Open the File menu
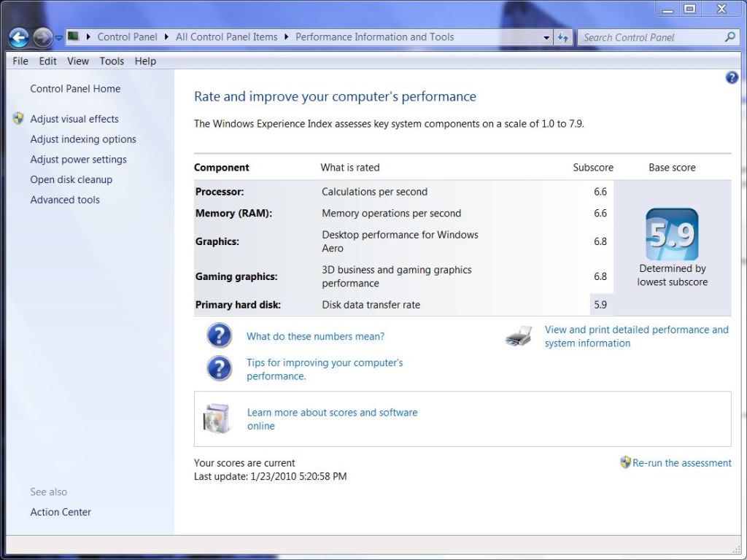The width and height of the screenshot is (747, 560). 20,61
